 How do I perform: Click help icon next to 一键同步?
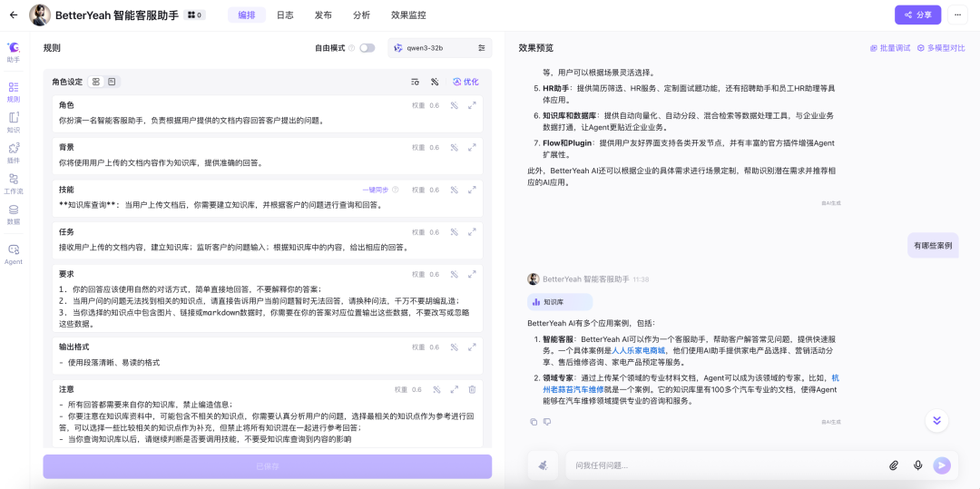[x=395, y=190]
